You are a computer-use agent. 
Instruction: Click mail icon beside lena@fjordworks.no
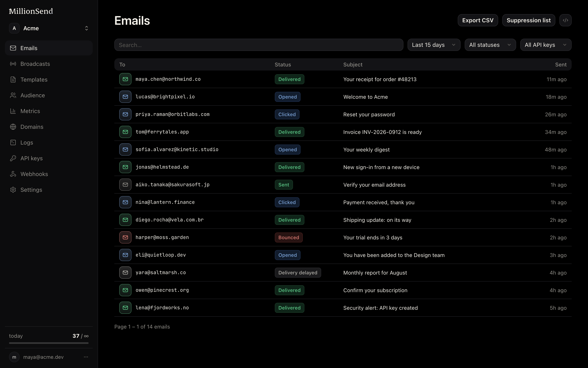125,308
